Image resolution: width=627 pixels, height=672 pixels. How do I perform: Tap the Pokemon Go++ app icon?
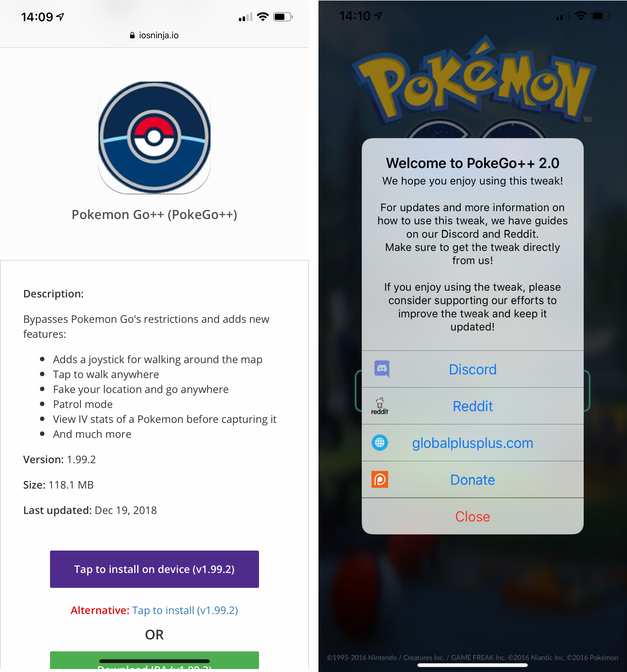tap(155, 138)
